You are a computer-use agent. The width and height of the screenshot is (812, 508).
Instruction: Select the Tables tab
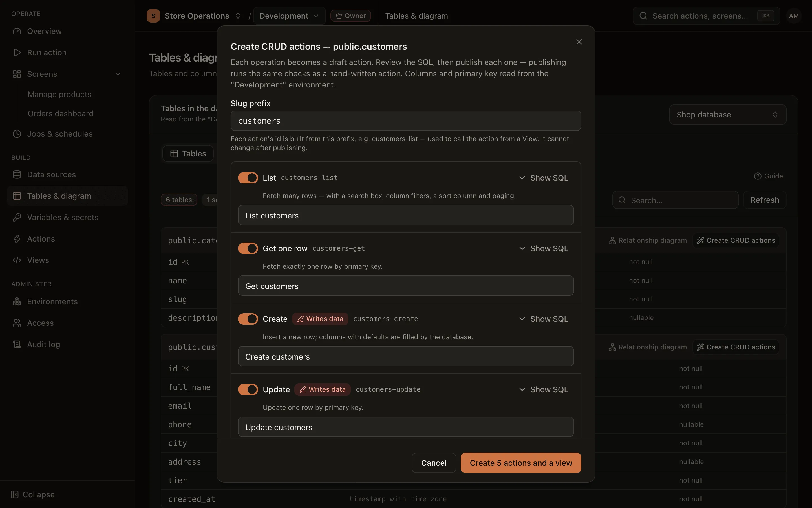coord(188,154)
